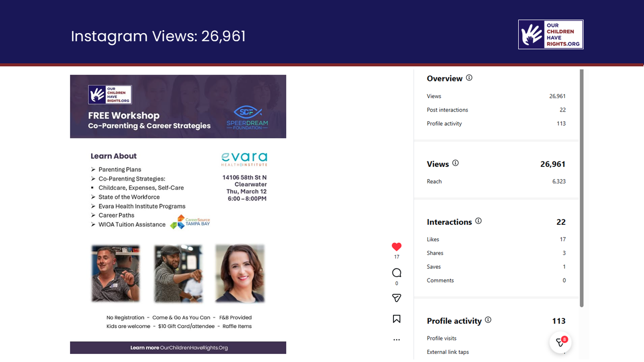
Task: Click the Thu, March 12 date text
Action: click(x=247, y=192)
